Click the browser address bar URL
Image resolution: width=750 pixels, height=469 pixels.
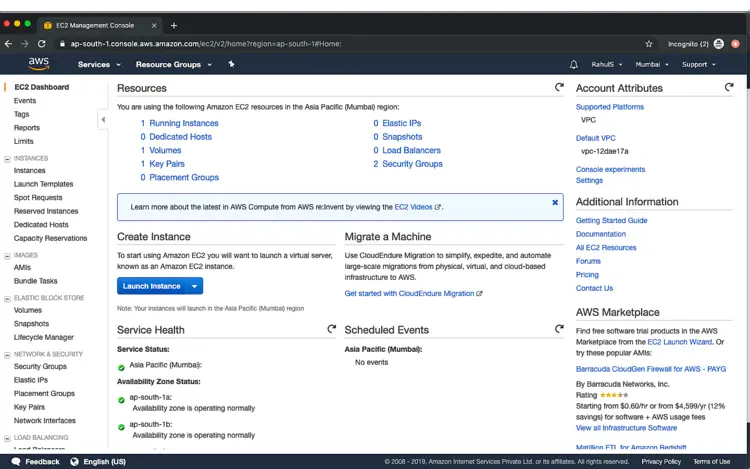coord(206,44)
